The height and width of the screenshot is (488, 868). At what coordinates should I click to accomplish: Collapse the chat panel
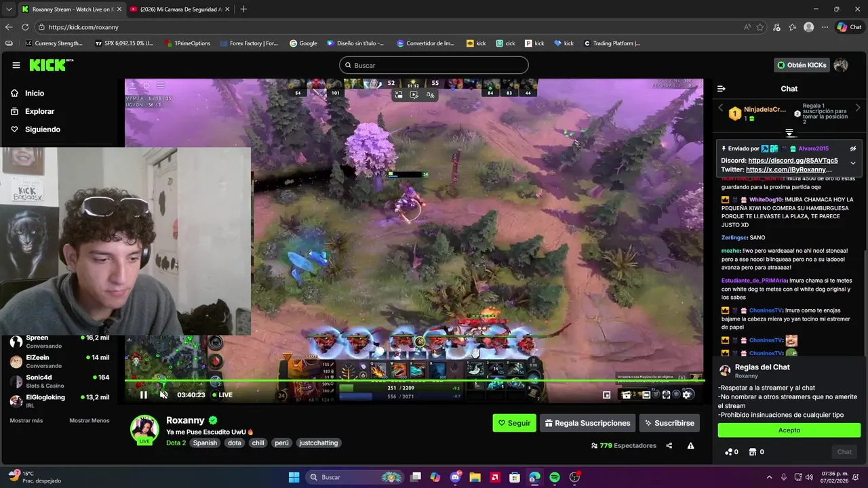click(x=722, y=89)
